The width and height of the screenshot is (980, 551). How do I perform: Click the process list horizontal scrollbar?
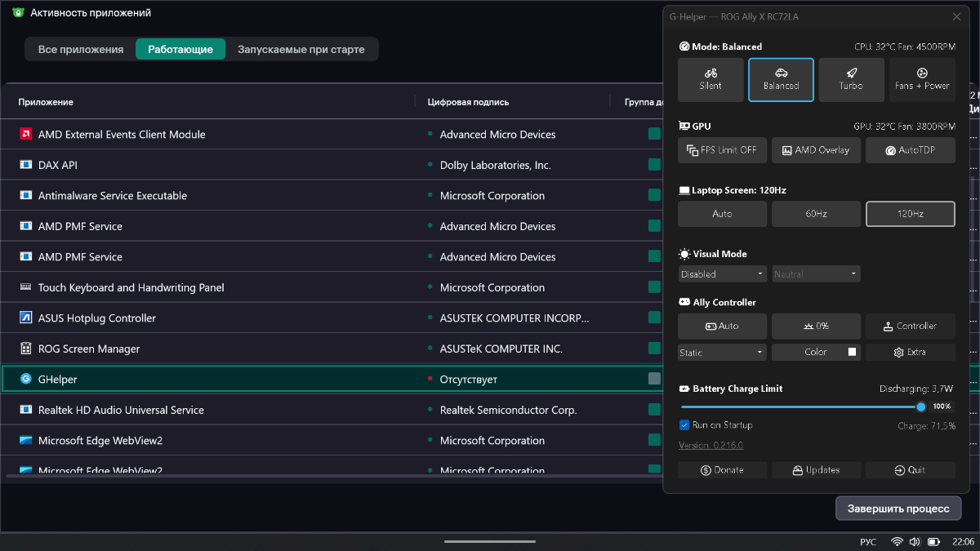(x=335, y=475)
